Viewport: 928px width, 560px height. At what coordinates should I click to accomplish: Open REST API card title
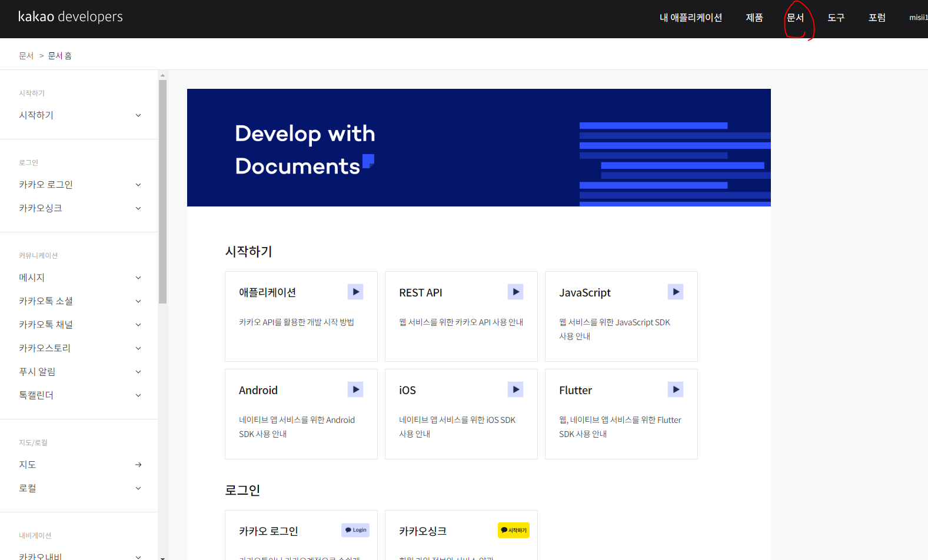pos(420,292)
